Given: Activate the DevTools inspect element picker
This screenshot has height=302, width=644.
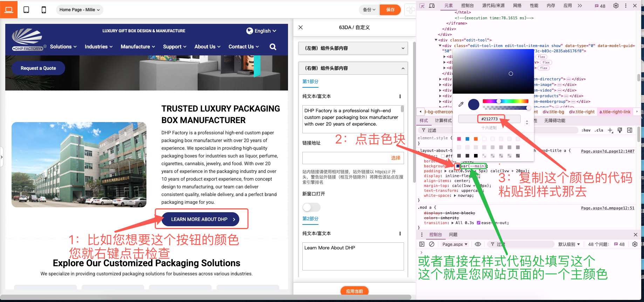Looking at the screenshot, I should [x=422, y=6].
